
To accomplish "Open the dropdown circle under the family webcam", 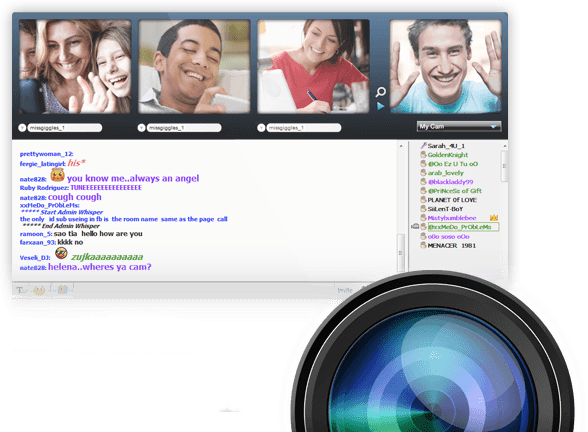I will (22, 128).
